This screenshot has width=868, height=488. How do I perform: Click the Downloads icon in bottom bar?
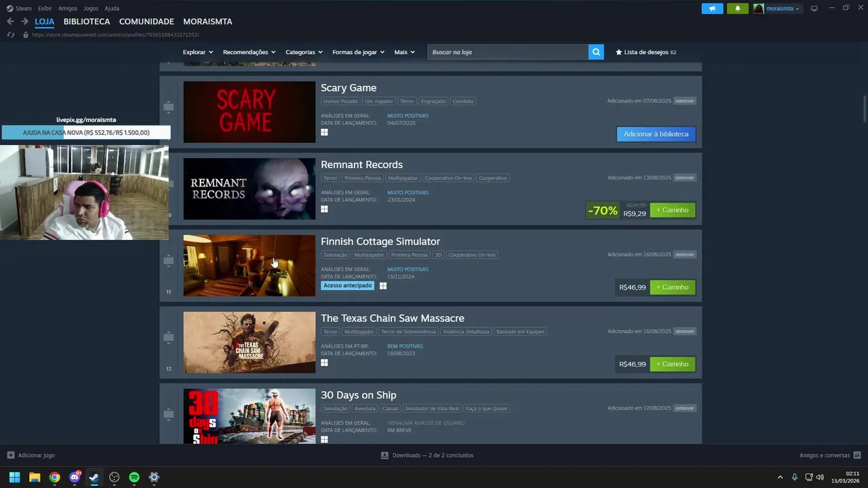point(384,455)
